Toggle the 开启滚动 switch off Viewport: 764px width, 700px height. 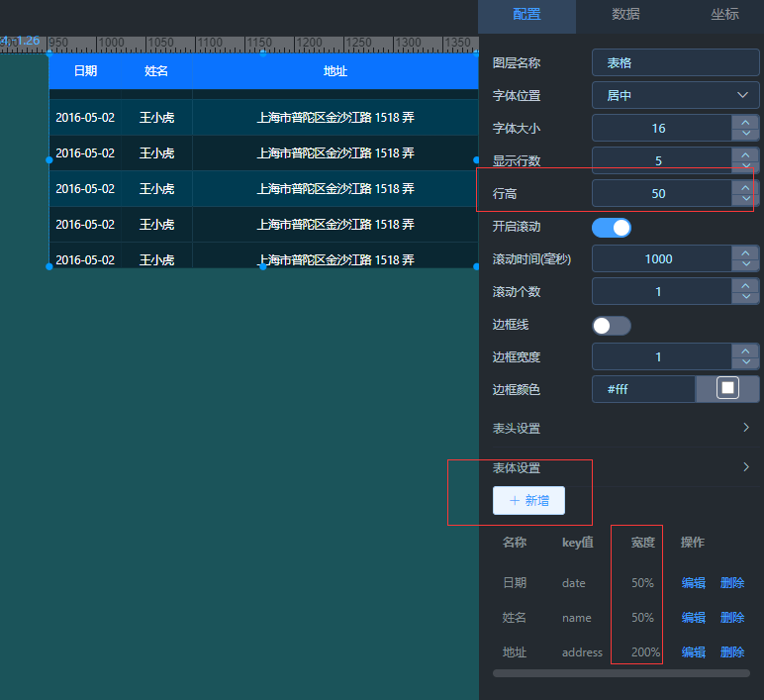click(x=611, y=227)
